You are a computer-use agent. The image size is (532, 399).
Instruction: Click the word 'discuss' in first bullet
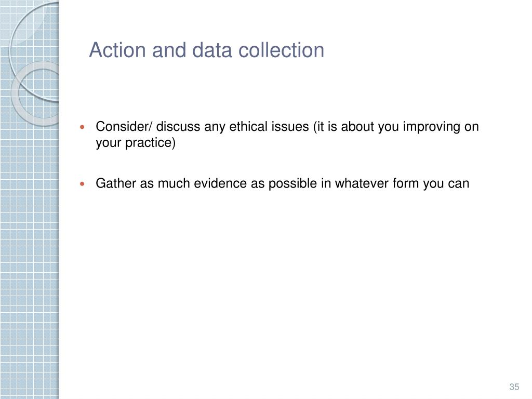(178, 127)
